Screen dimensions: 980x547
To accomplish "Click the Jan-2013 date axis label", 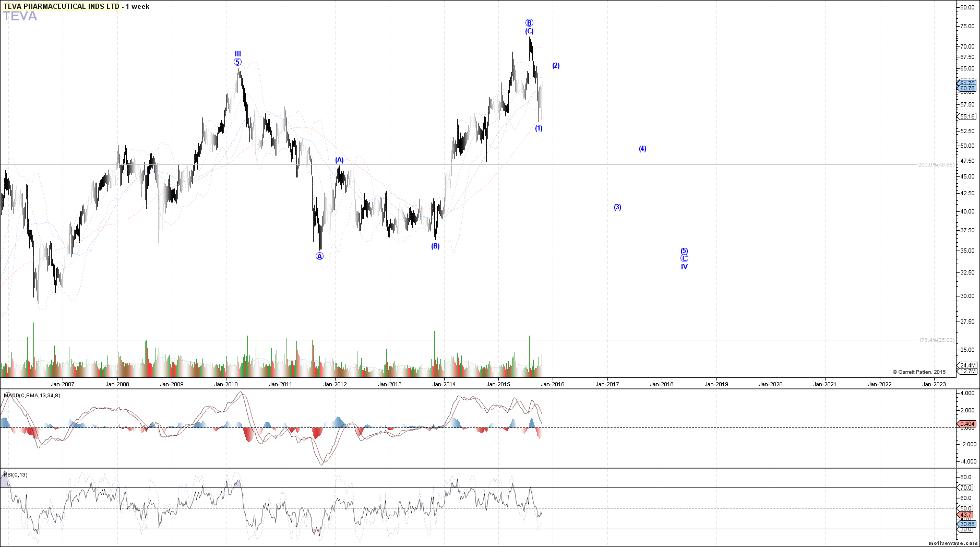I will pos(390,384).
